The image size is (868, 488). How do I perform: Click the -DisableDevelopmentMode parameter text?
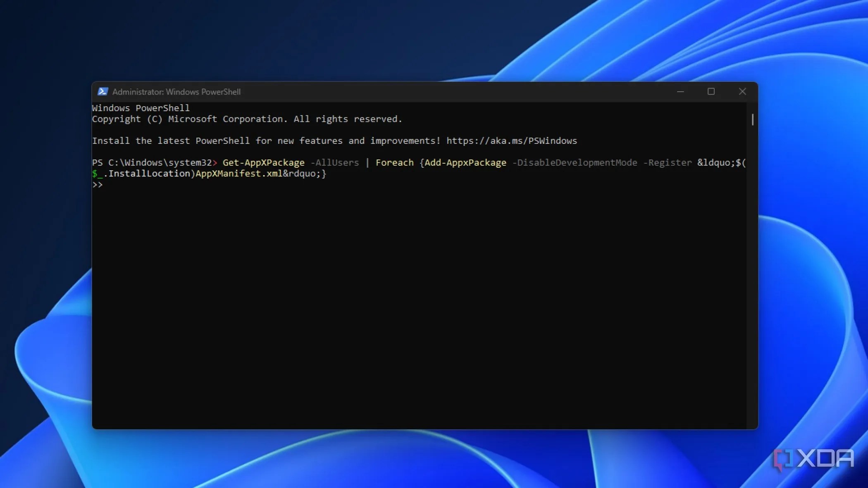[575, 162]
